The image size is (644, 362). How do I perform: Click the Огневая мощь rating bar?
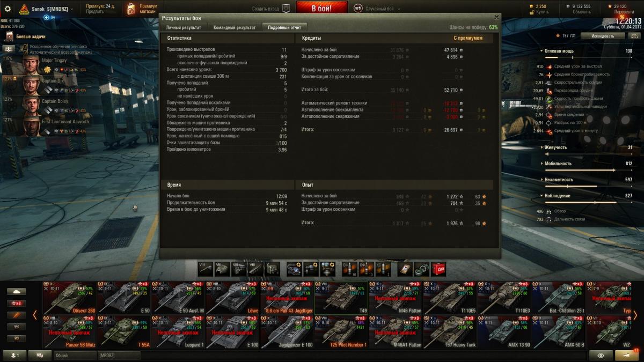pos(588,57)
